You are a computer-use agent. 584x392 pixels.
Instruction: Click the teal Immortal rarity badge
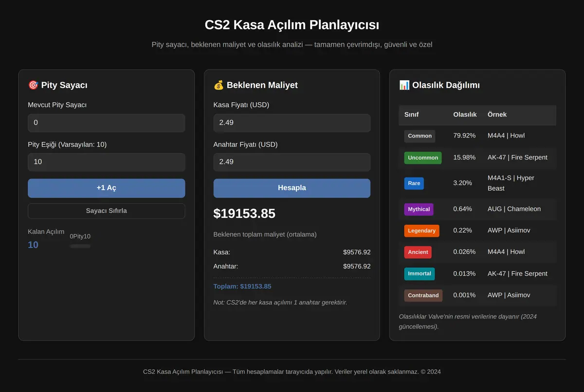(420, 274)
